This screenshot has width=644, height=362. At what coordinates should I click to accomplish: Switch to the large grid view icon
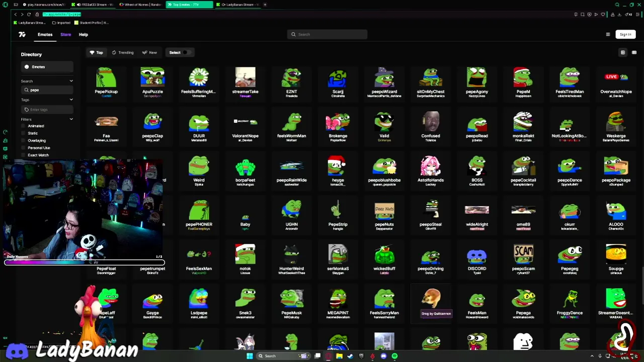point(623,52)
